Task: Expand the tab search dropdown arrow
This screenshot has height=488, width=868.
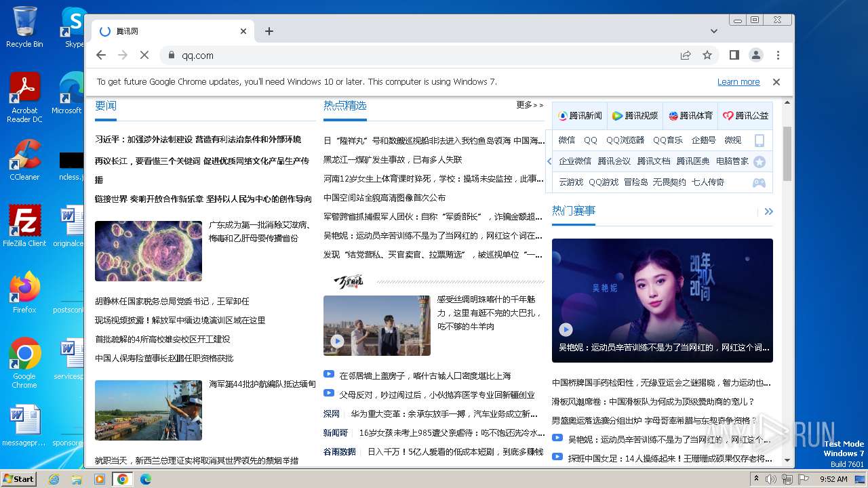Action: [714, 31]
